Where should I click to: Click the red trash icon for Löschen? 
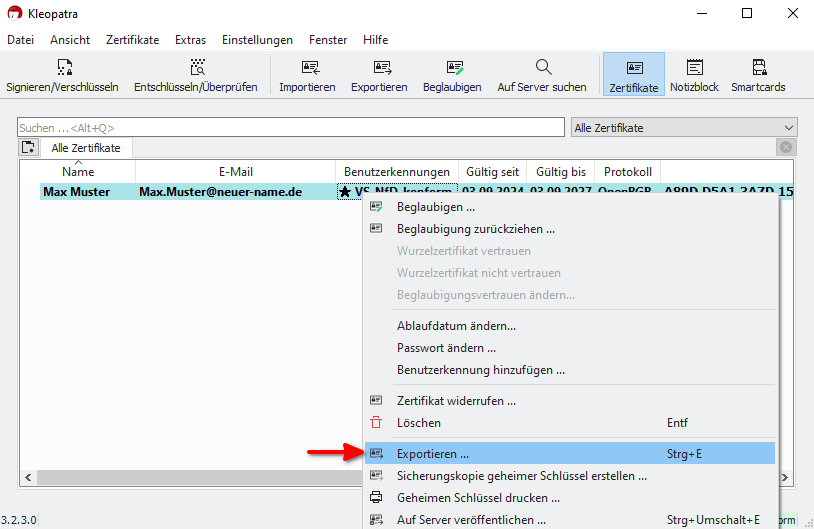coord(376,423)
